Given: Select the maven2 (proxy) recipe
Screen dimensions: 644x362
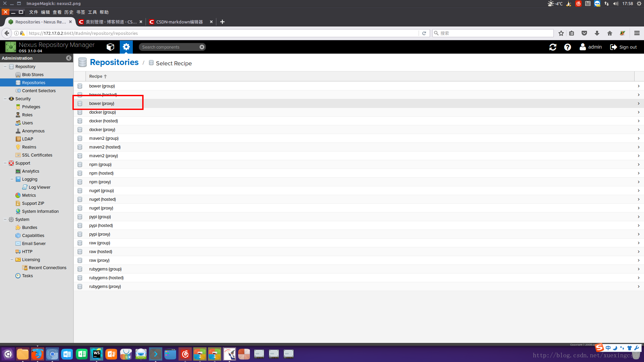Looking at the screenshot, I should 359,156.
